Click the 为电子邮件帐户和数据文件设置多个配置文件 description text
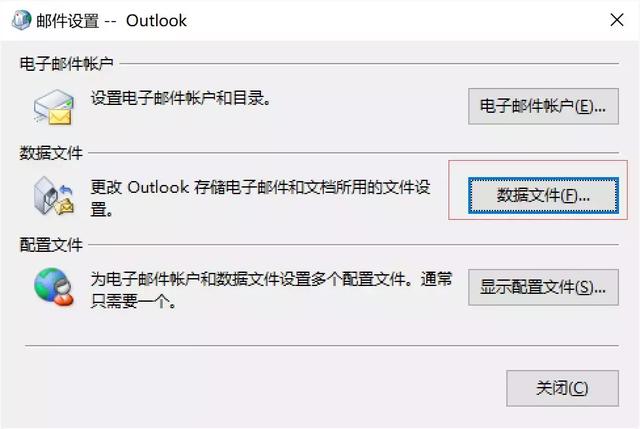640x429 pixels. pyautogui.click(x=271, y=290)
